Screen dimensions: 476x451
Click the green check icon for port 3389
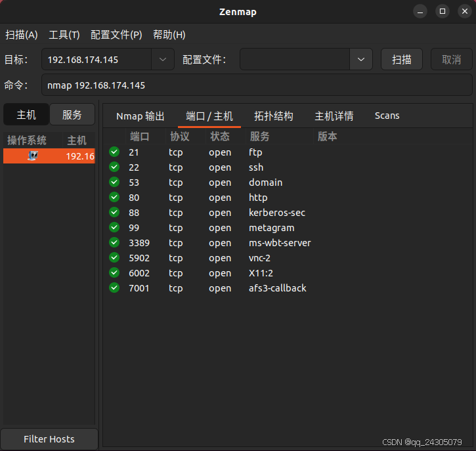pos(114,242)
